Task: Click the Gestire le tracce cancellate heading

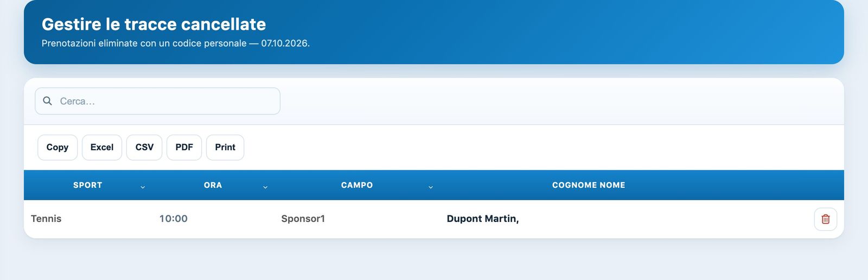Action: pyautogui.click(x=154, y=24)
